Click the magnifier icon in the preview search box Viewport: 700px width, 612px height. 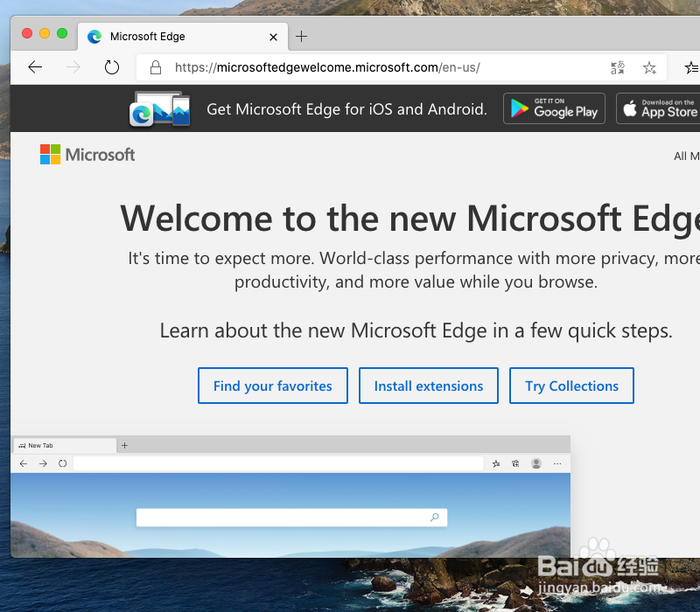coord(434,518)
